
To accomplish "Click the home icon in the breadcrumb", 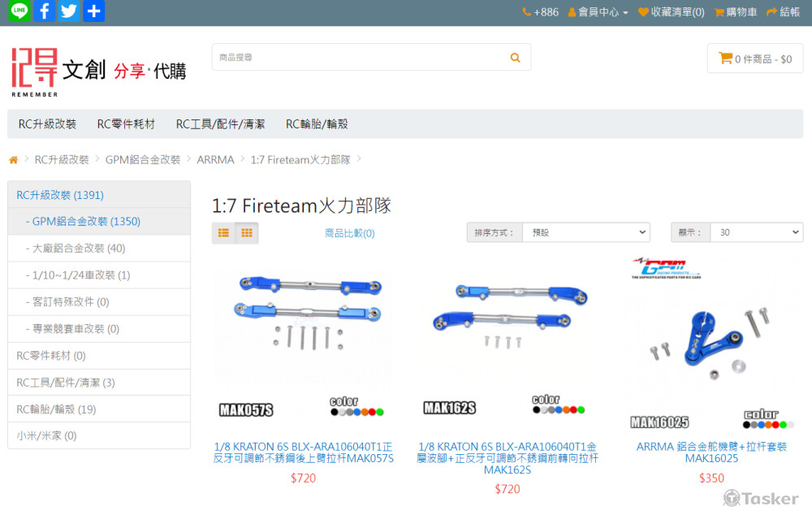I will coord(13,159).
